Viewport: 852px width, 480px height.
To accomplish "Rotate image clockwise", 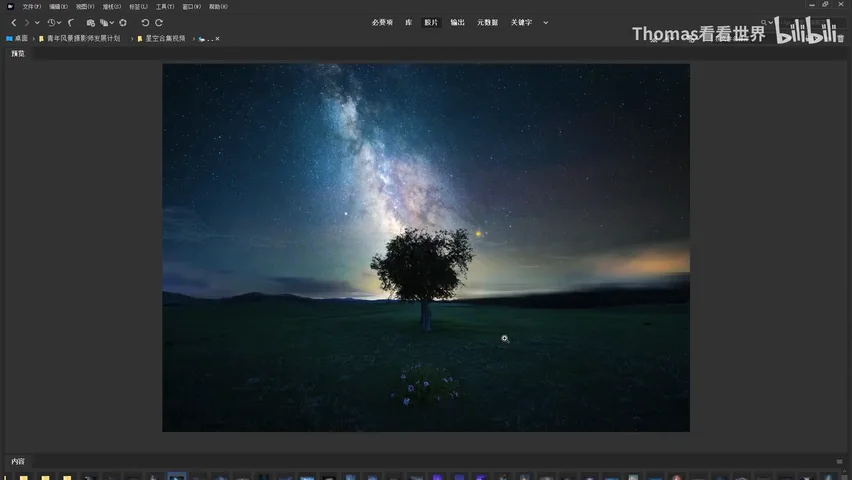I will click(x=159, y=23).
